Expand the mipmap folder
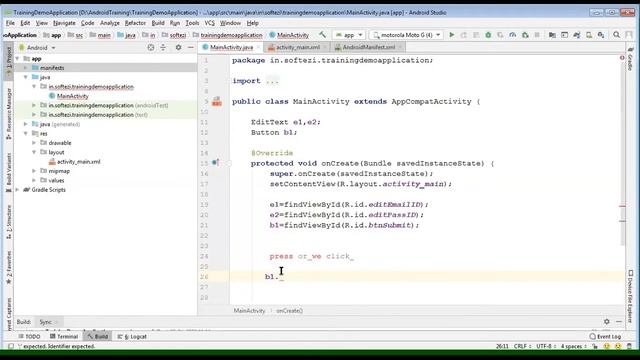The width and height of the screenshot is (640, 360). pos(34,171)
